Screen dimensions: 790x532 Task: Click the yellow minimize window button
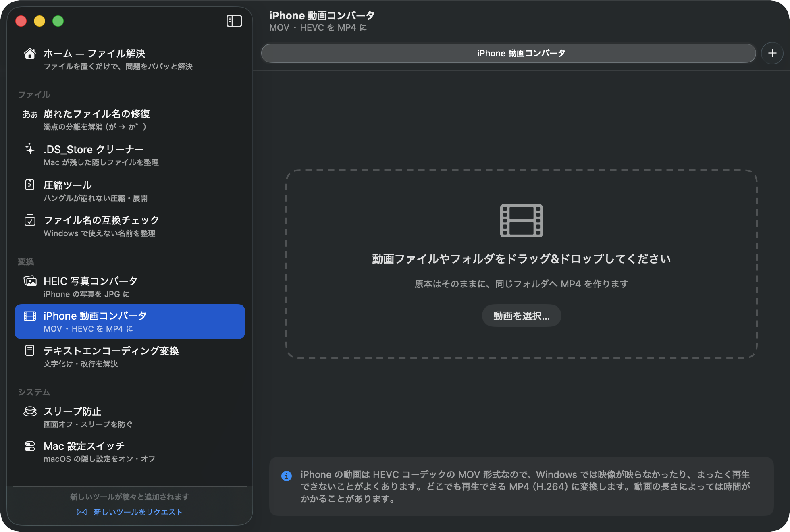[39, 21]
